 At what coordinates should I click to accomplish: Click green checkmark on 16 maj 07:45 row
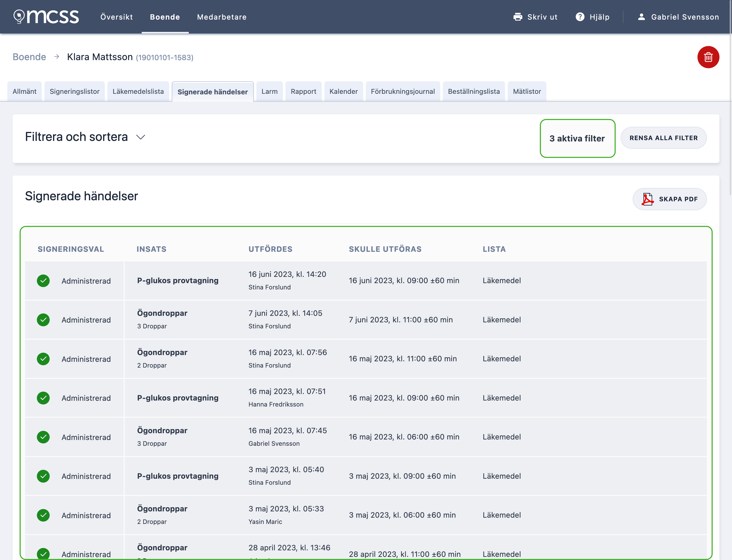coord(43,437)
